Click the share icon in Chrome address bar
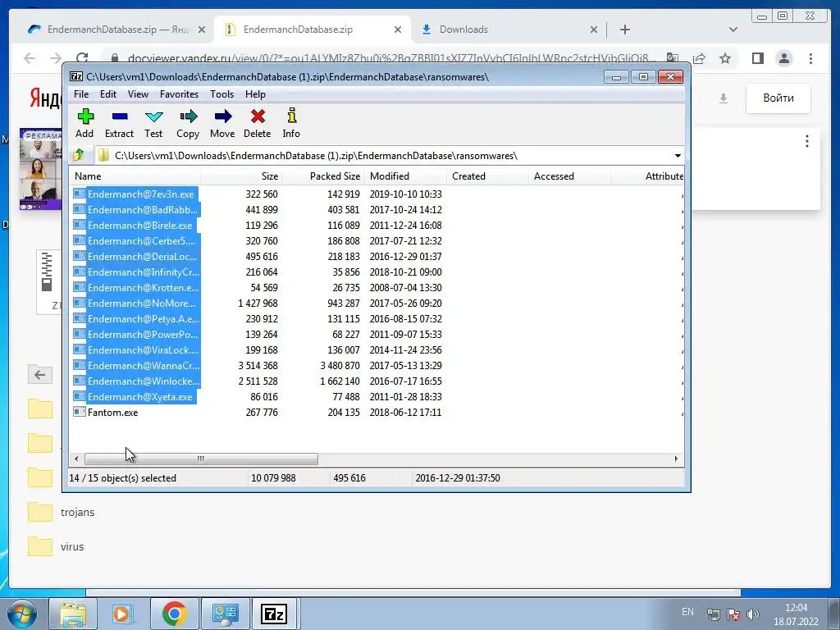Image resolution: width=840 pixels, height=630 pixels. 699,58
